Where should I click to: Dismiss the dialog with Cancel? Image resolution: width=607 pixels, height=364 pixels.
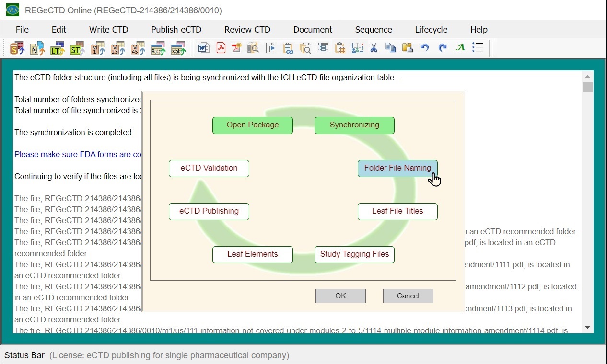(x=408, y=296)
